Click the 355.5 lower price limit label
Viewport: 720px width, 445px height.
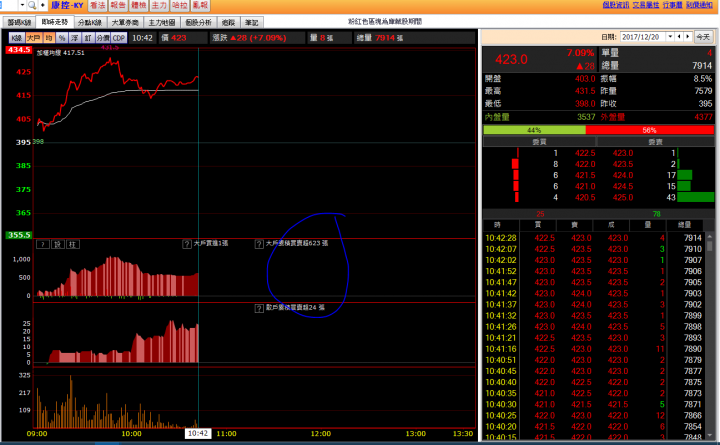tap(18, 235)
